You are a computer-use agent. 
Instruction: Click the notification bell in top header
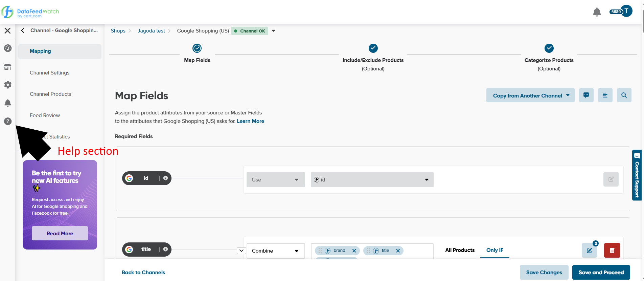(x=597, y=12)
